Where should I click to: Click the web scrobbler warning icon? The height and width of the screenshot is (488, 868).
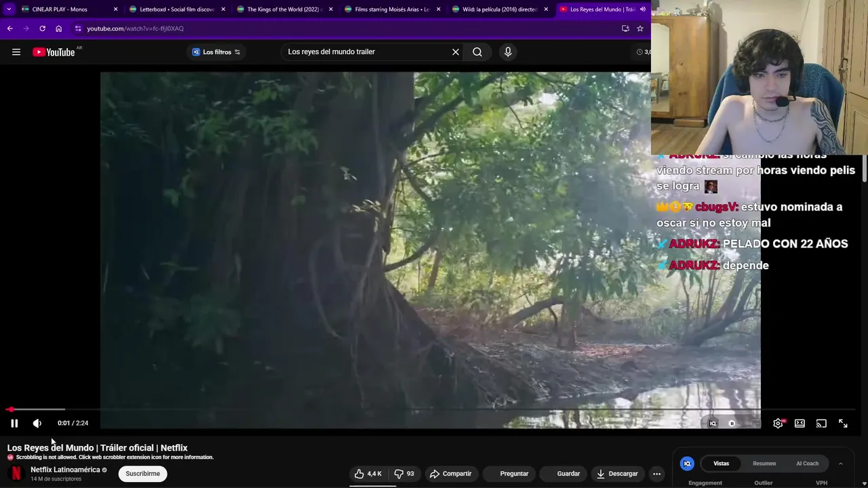[10, 457]
